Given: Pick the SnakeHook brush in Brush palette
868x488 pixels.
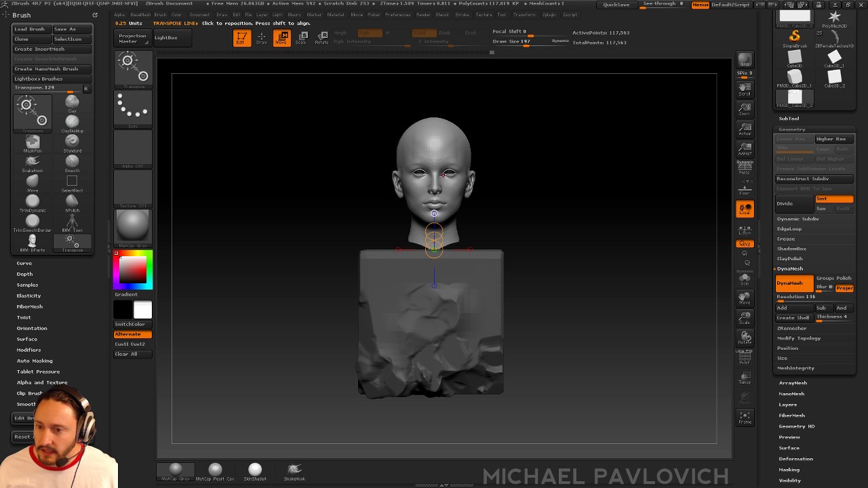Looking at the screenshot, I should (x=32, y=163).
